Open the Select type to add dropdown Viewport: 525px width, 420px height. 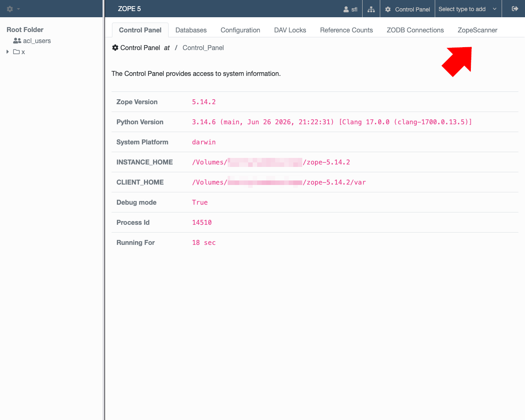click(x=468, y=9)
